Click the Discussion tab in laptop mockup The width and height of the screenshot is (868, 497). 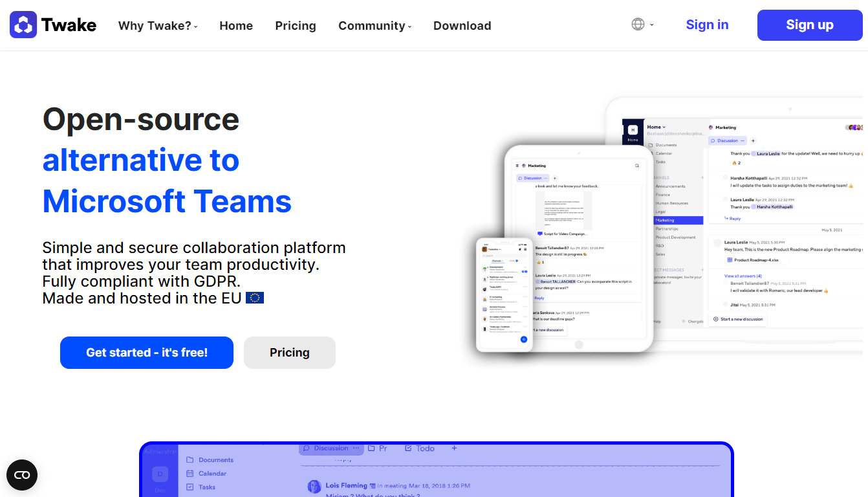(728, 140)
